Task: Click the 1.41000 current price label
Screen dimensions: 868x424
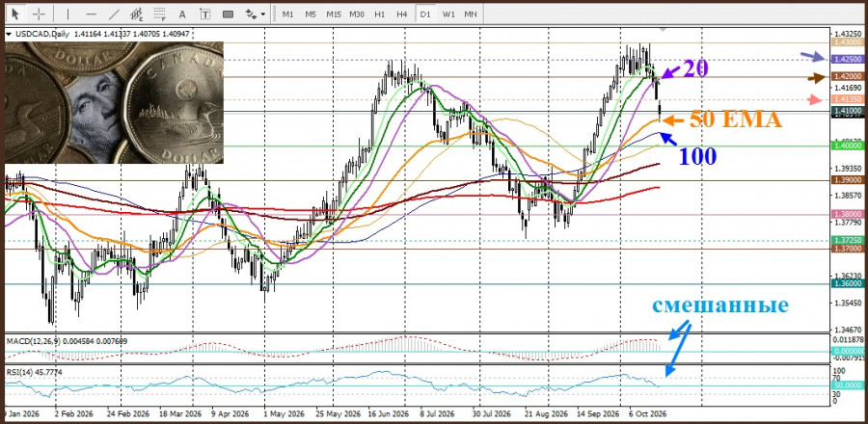Action: coord(848,111)
